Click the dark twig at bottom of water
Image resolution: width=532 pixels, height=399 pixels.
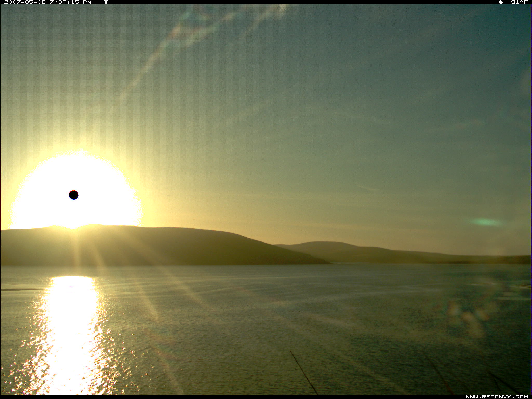(x=304, y=373)
